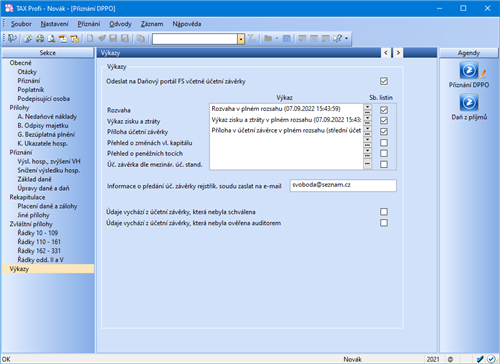Enable účetní závěrka nebyla schválena checkbox
Image resolution: width=500 pixels, height=364 pixels.
click(x=384, y=212)
